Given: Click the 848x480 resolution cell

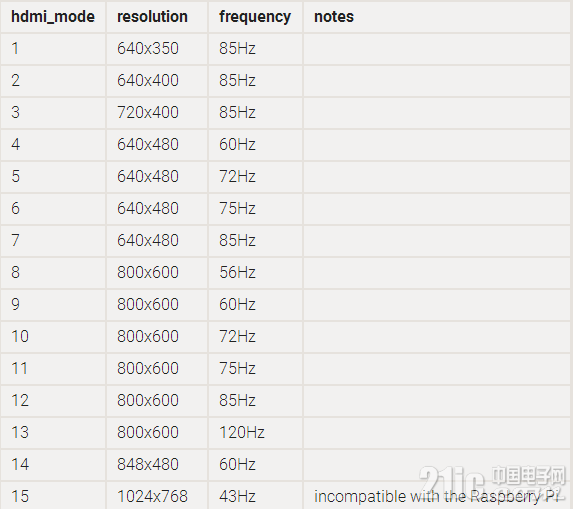Looking at the screenshot, I should (157, 465).
